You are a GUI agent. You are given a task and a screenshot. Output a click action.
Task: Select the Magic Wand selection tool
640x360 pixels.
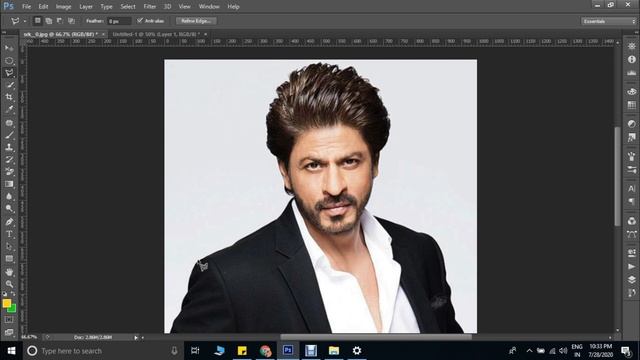coord(9,85)
